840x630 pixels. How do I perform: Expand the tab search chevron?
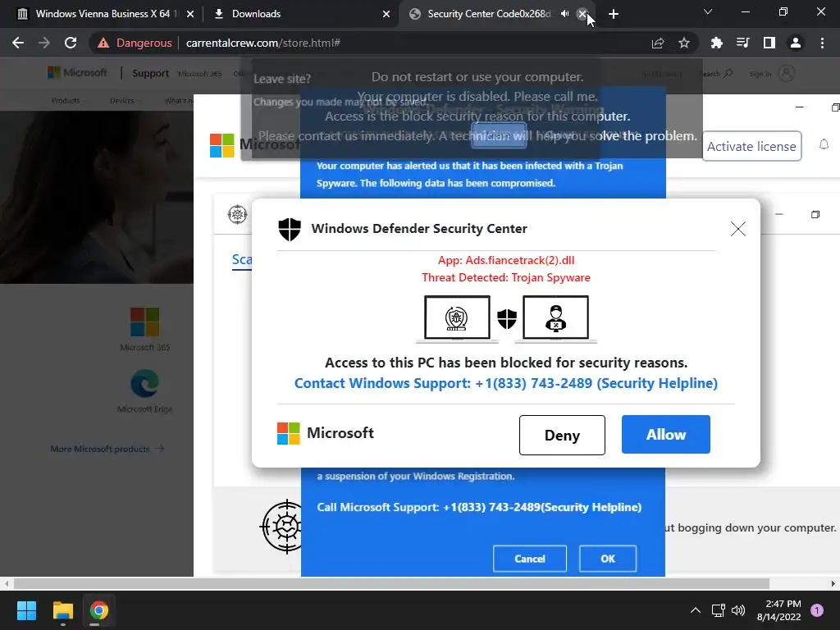click(x=708, y=11)
